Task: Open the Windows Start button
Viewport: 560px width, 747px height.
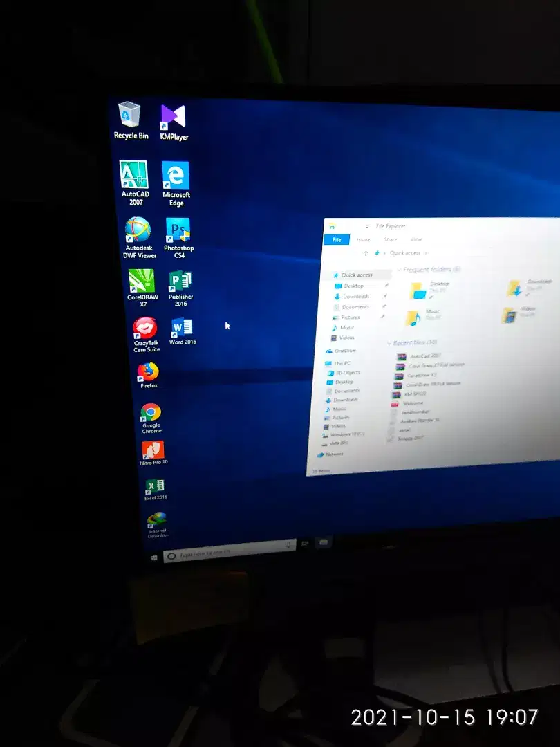Action: click(153, 557)
